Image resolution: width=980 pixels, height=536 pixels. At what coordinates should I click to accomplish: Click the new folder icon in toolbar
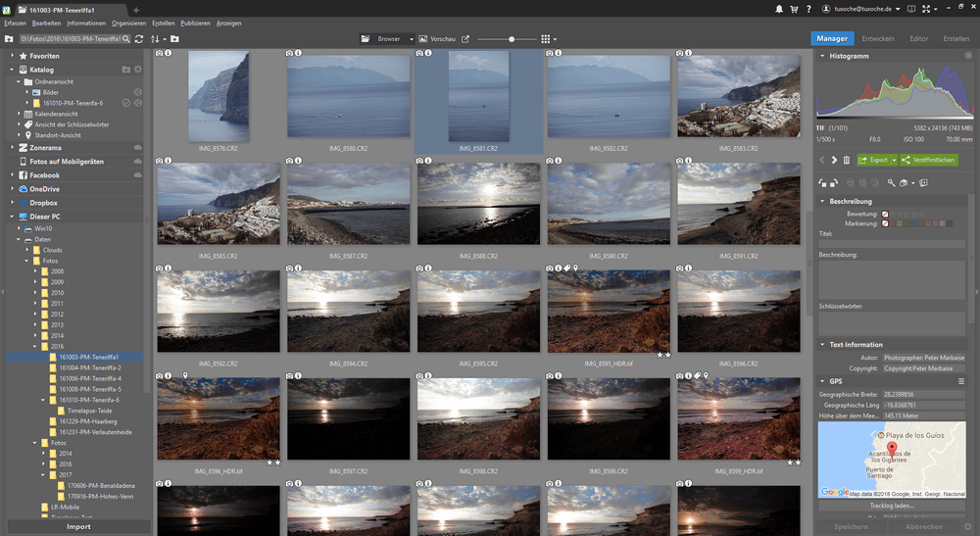coord(174,39)
